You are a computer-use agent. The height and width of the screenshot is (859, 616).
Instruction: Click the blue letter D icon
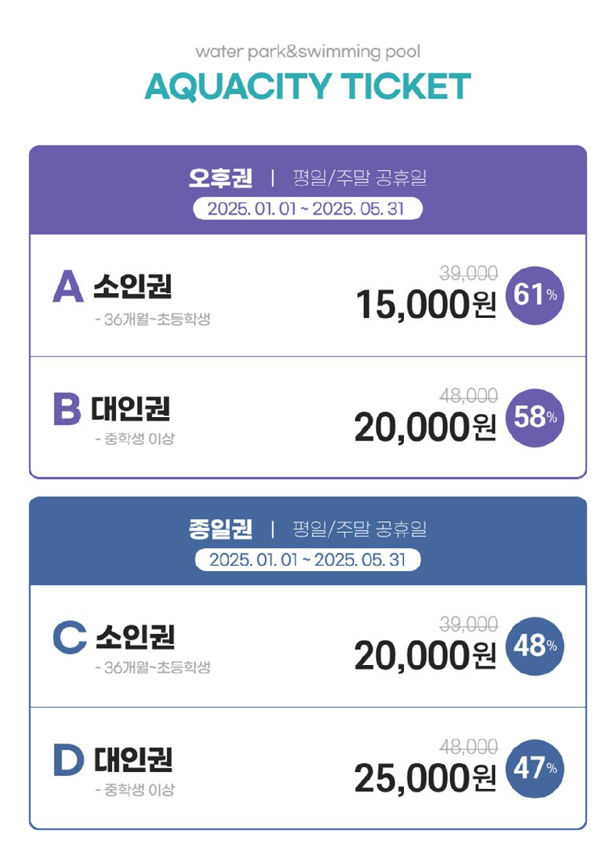pos(69,760)
